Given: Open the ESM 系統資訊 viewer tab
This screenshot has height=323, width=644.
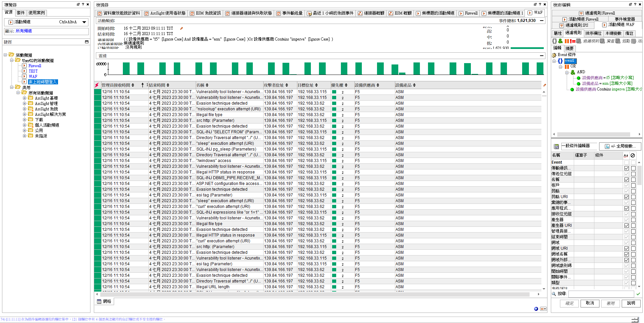Looking at the screenshot, I should 205,13.
